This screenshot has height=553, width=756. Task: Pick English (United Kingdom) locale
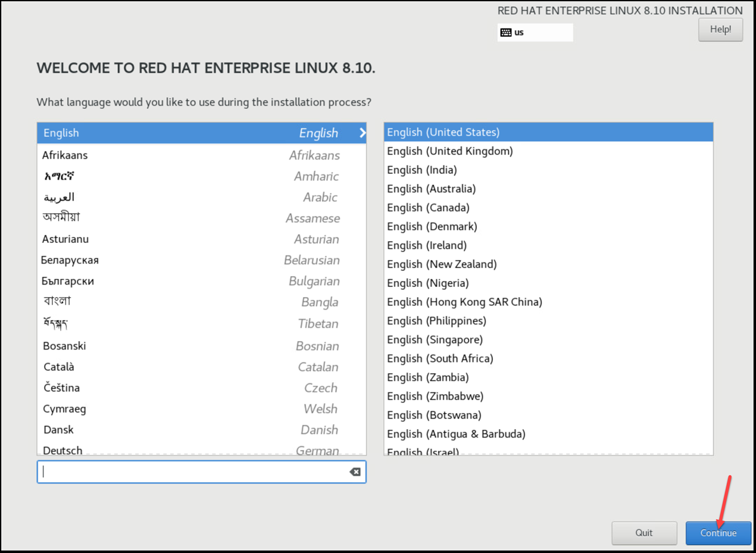(450, 151)
